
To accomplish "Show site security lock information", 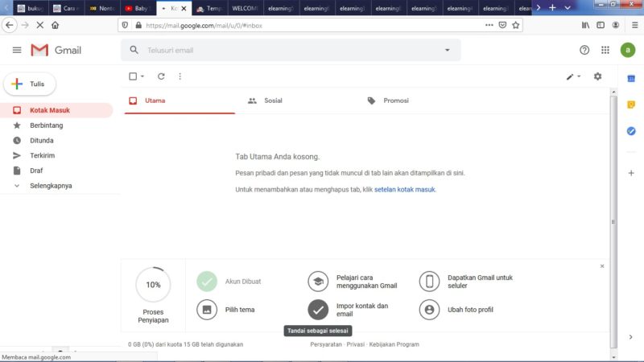I will [x=138, y=25].
